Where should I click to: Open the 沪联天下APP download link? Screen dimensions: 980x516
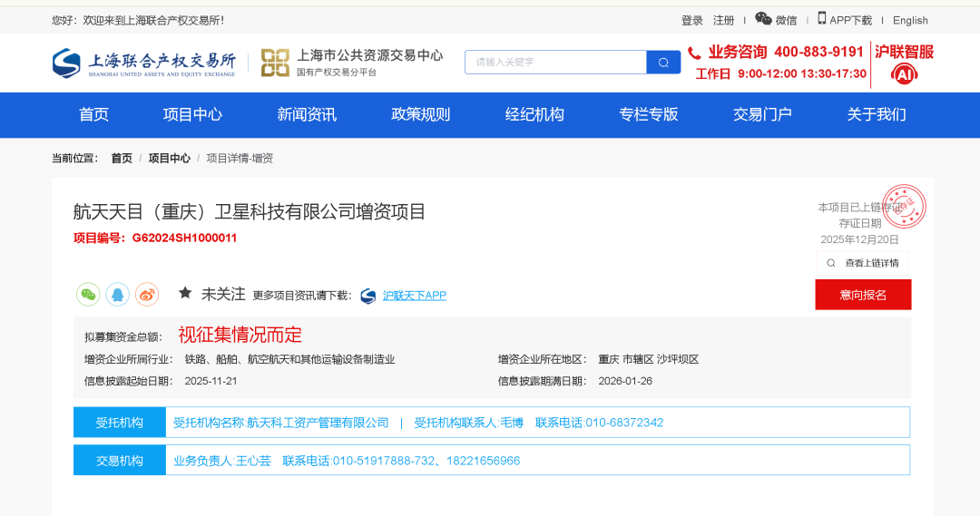[x=414, y=296]
